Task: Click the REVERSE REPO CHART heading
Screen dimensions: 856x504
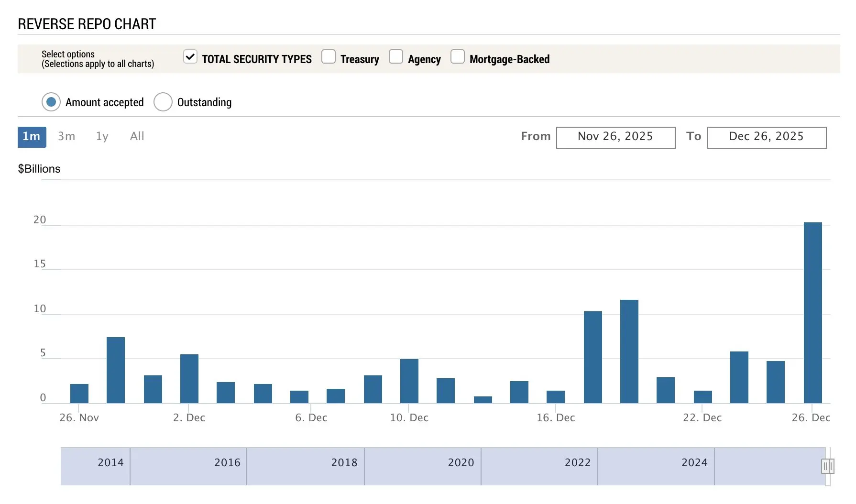Action: click(x=87, y=24)
